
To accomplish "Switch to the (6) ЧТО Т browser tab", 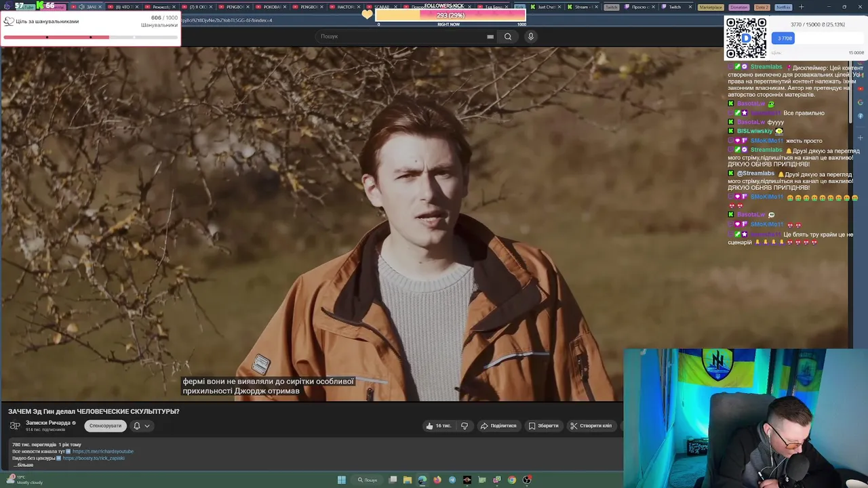I will click(x=123, y=7).
